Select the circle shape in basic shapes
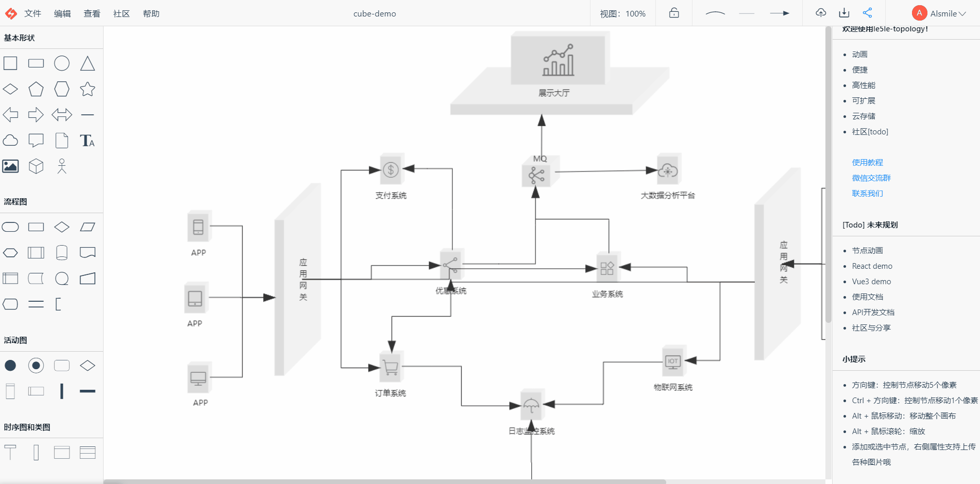This screenshot has height=484, width=980. tap(62, 63)
